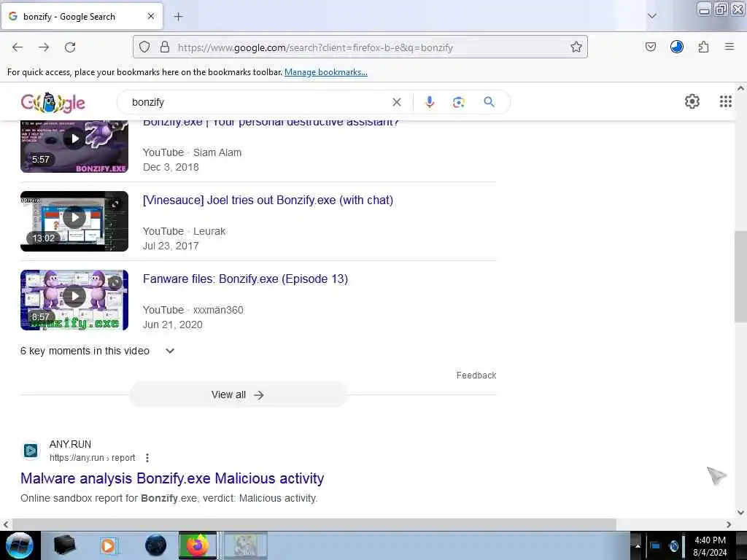The height and width of the screenshot is (560, 747).
Task: Click the ANY.RUN site favicon
Action: [x=31, y=451]
